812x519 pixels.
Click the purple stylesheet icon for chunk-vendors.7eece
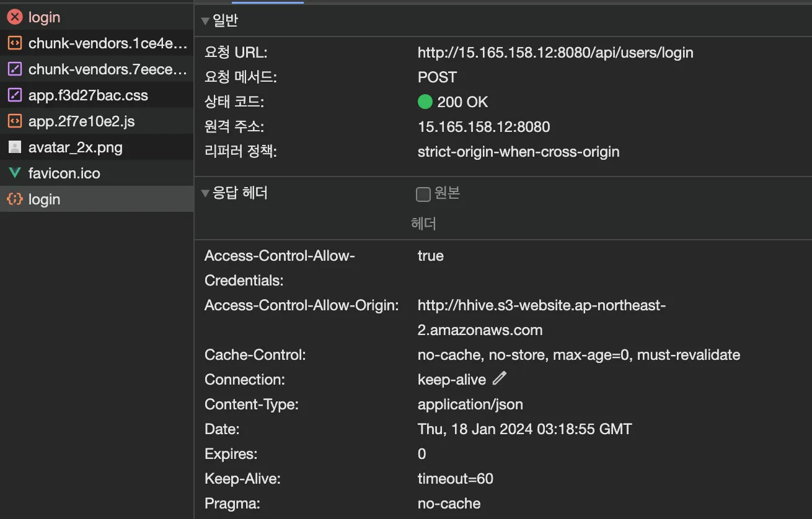[x=15, y=69]
